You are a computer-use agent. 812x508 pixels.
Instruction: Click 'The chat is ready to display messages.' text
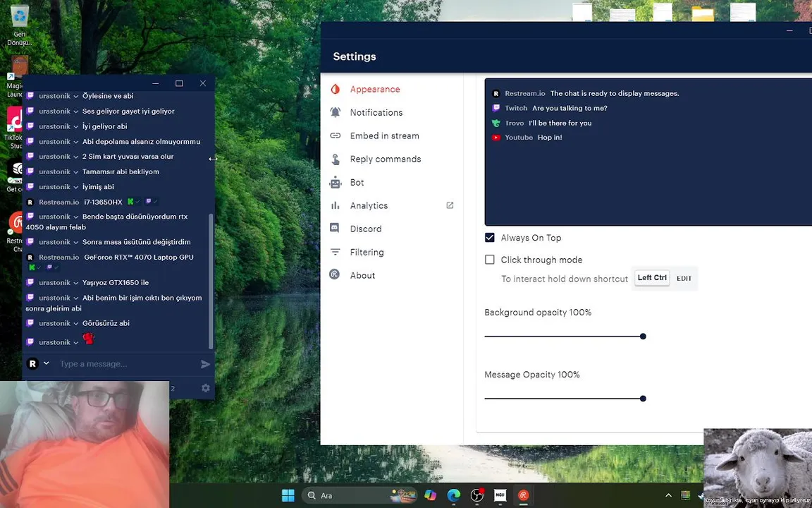pos(614,93)
